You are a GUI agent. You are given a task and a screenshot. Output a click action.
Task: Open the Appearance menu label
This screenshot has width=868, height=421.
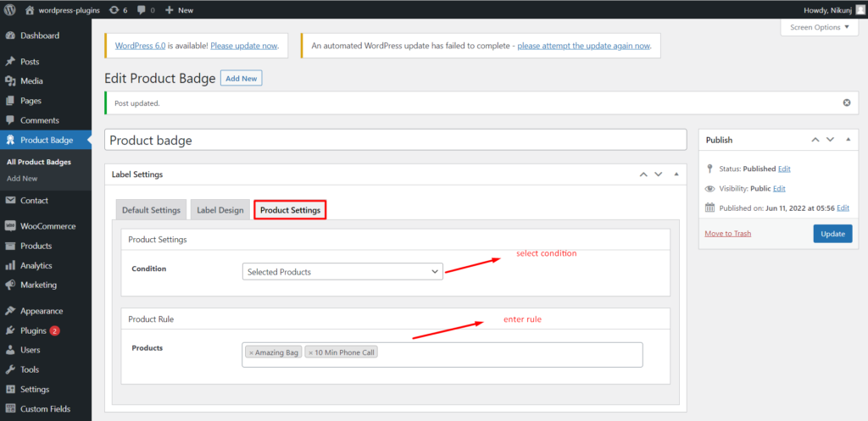pos(42,311)
